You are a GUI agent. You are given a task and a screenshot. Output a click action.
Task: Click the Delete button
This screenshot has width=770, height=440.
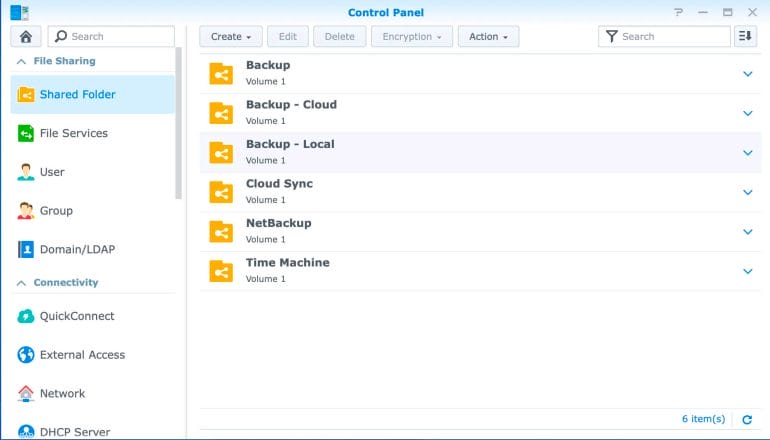(339, 36)
